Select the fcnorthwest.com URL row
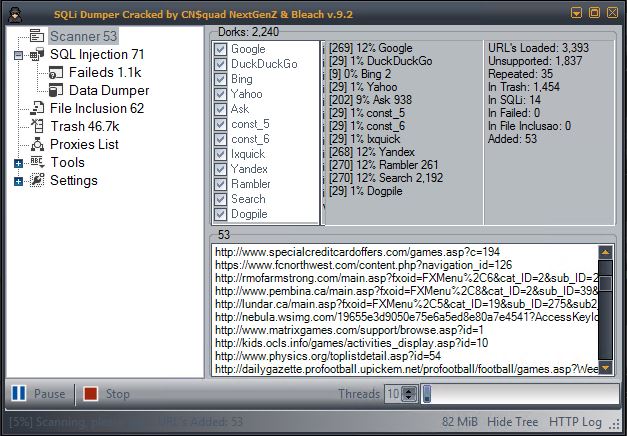Screen dimensions: 627x436 pyautogui.click(x=363, y=265)
